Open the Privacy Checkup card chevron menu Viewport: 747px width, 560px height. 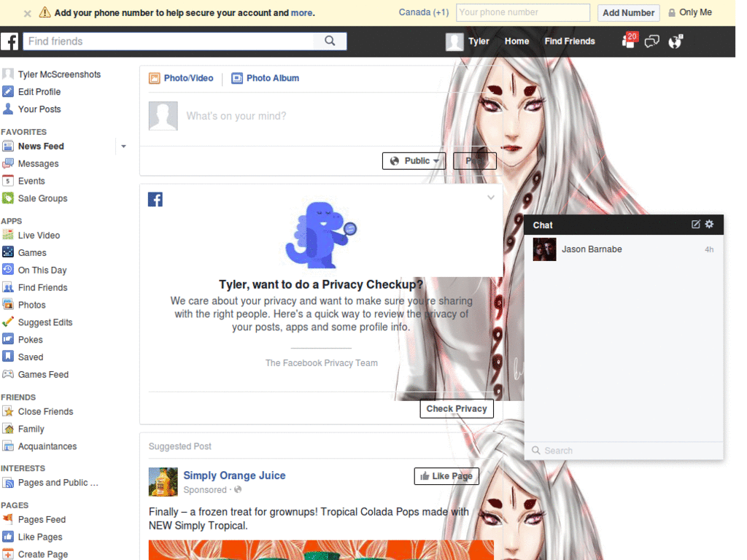491,197
